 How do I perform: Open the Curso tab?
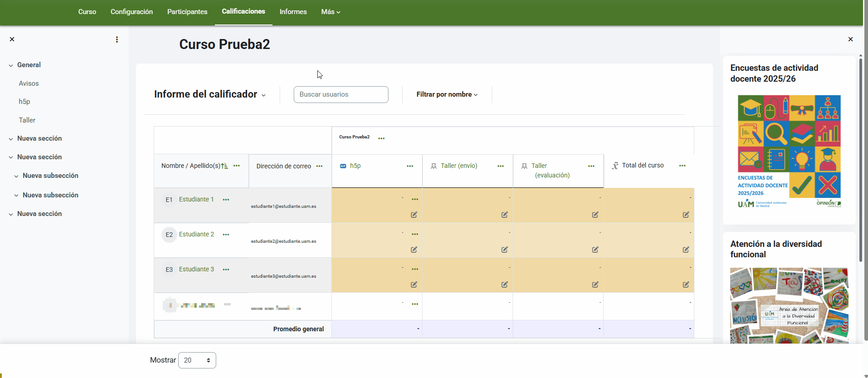[x=87, y=12]
